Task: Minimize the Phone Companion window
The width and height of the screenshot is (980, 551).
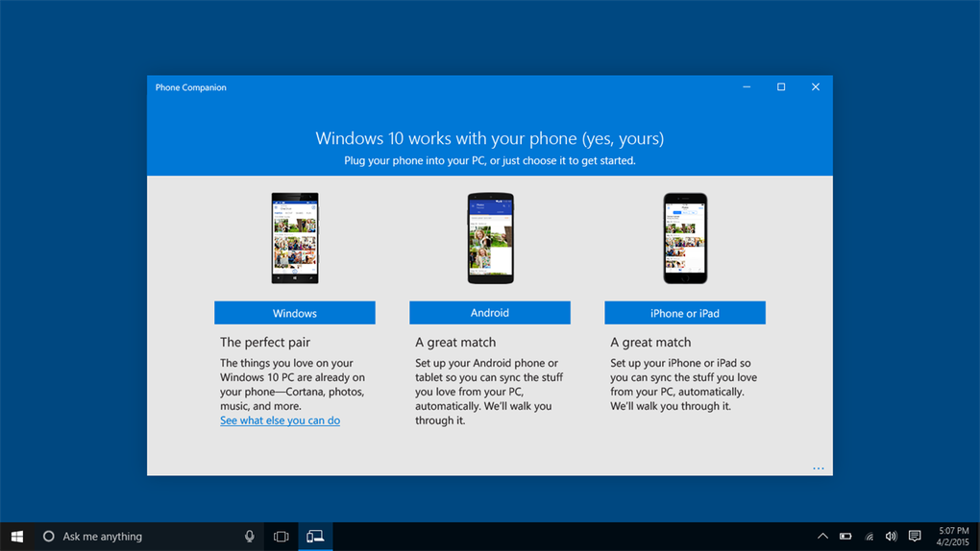Action: click(747, 86)
